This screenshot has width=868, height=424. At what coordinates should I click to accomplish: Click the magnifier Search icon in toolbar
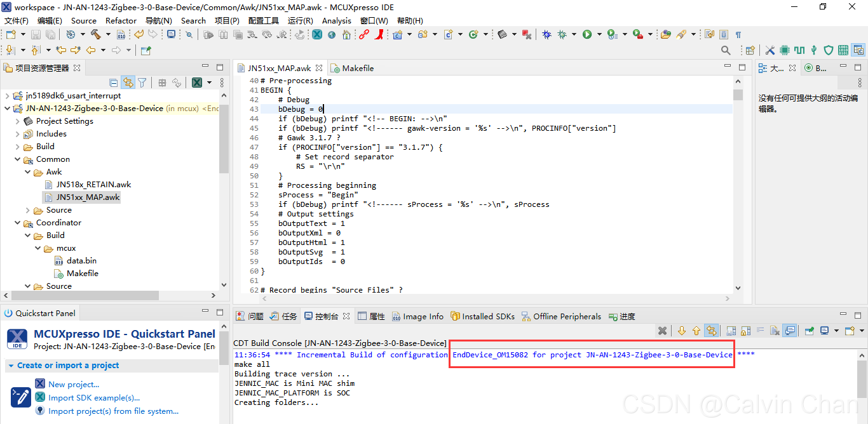[726, 50]
